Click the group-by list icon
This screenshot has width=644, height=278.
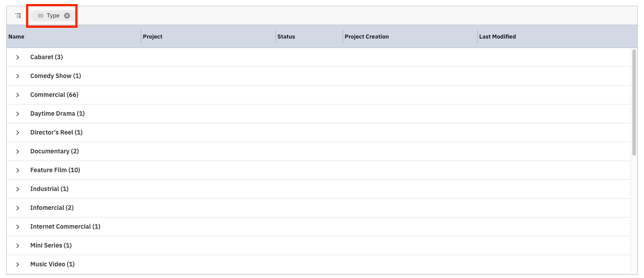[18, 15]
